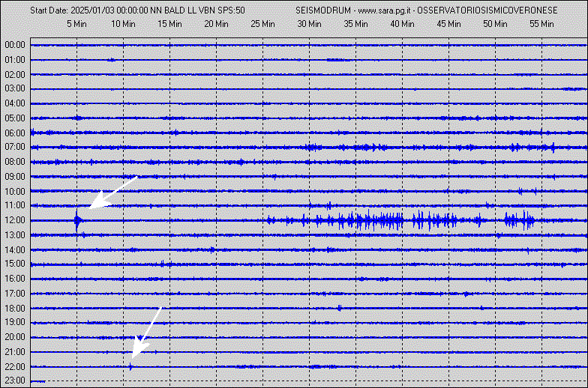Click the dense tremor burst on 12:00 trace
Screen dimensions: 588x388
pos(401,220)
